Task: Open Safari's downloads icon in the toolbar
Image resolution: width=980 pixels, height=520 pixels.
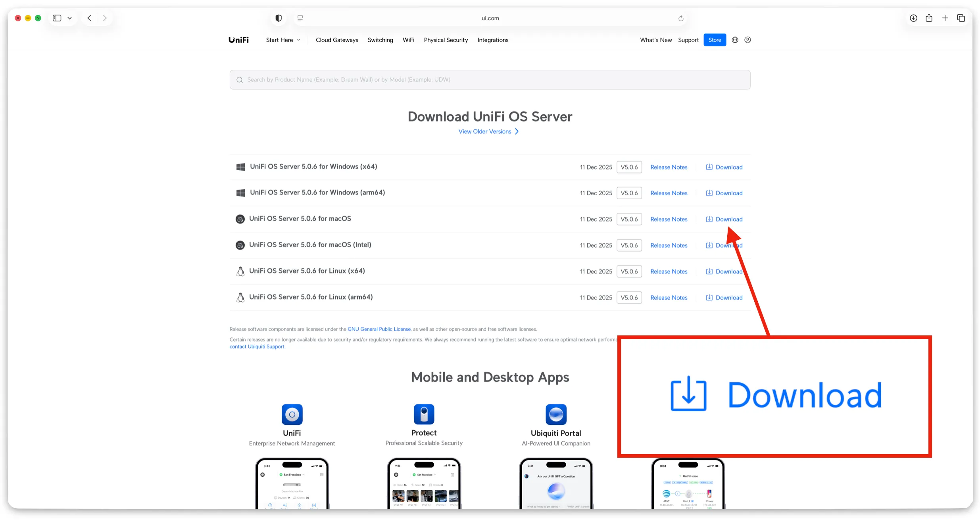Action: [x=913, y=18]
